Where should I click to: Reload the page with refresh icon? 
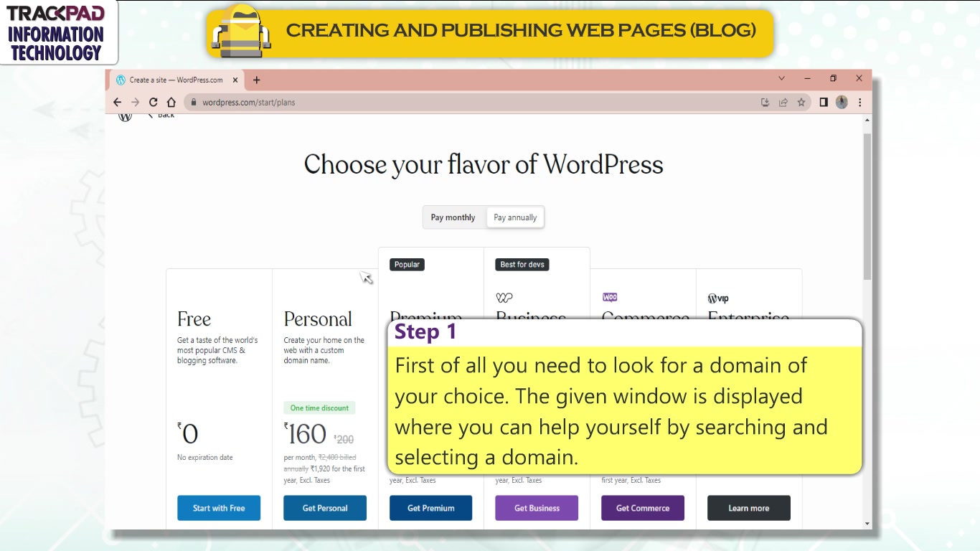[153, 102]
